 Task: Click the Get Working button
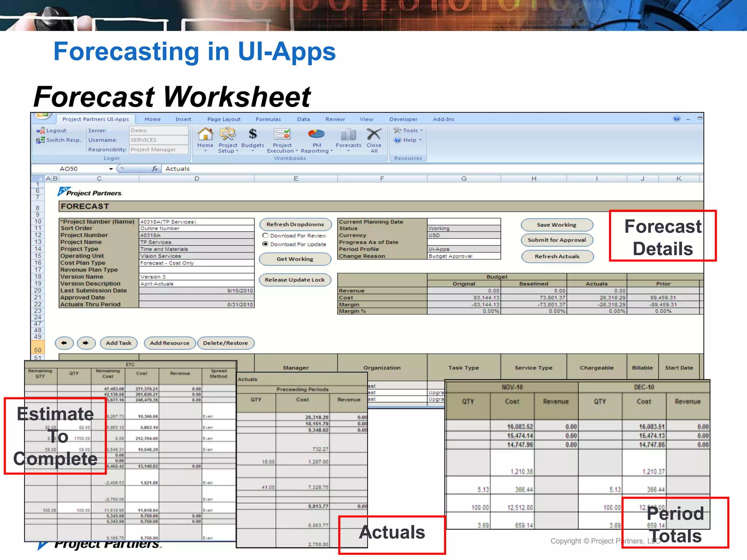coord(295,259)
